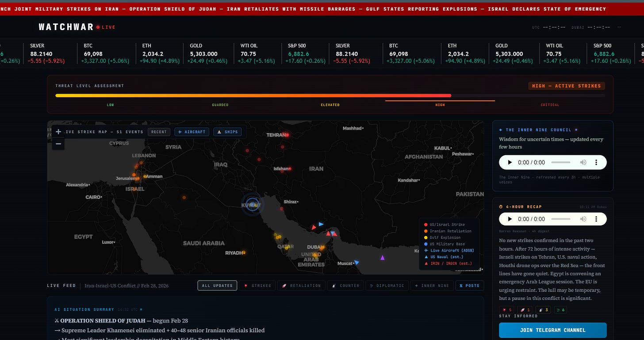Select the All Updates feed tab

pyautogui.click(x=217, y=286)
